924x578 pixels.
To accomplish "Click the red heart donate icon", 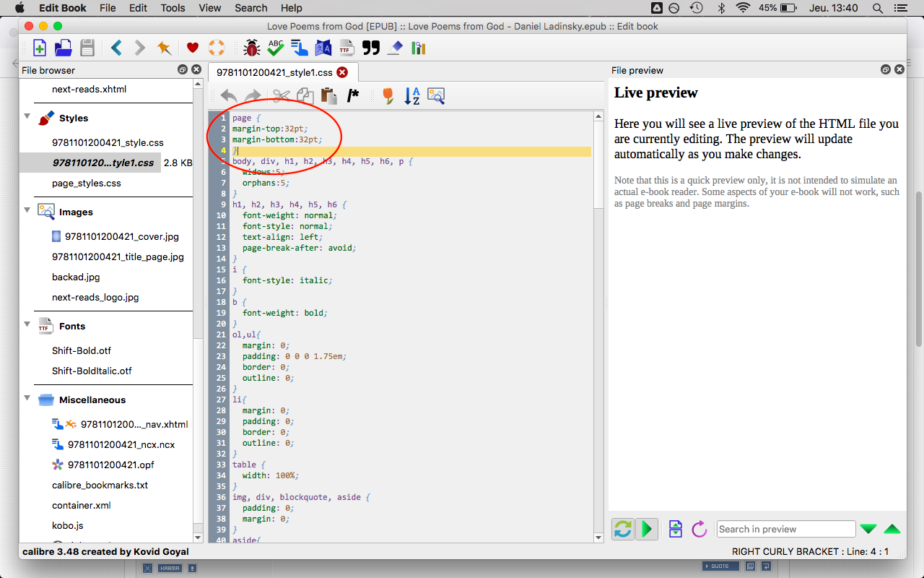I will click(x=193, y=48).
